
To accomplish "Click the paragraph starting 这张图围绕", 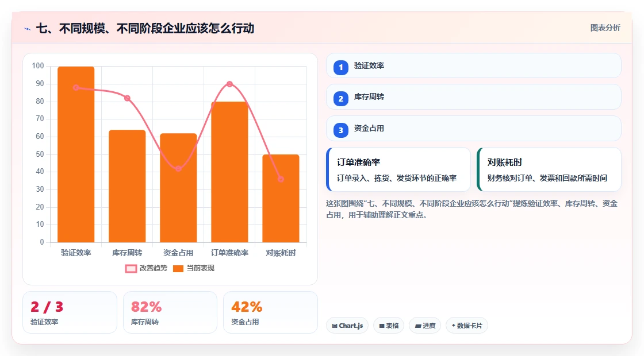I will tap(472, 209).
